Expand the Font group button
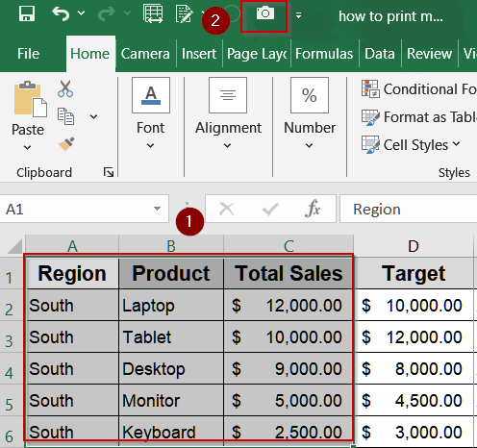477x448 pixels. coord(151,112)
